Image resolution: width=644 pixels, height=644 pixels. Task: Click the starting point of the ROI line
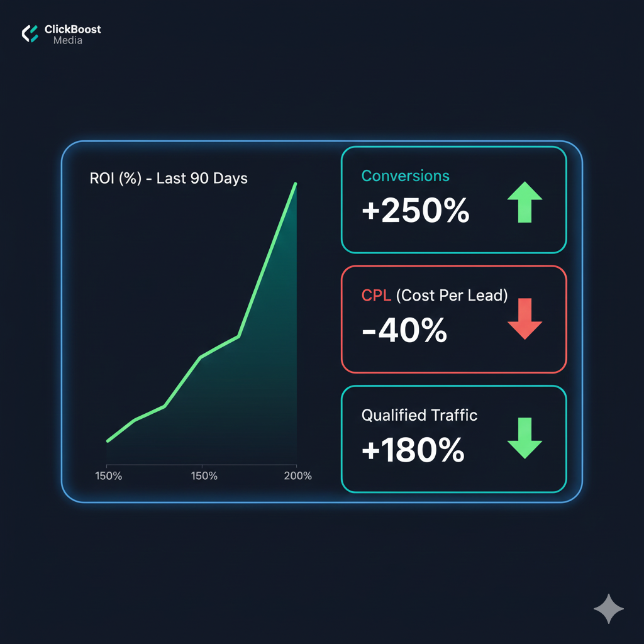click(108, 441)
